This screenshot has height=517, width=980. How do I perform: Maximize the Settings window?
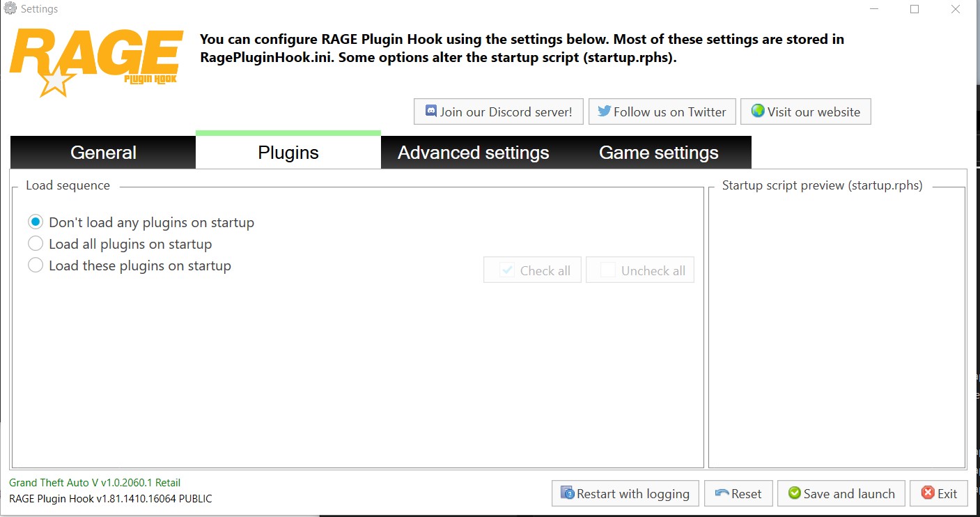pyautogui.click(x=915, y=9)
